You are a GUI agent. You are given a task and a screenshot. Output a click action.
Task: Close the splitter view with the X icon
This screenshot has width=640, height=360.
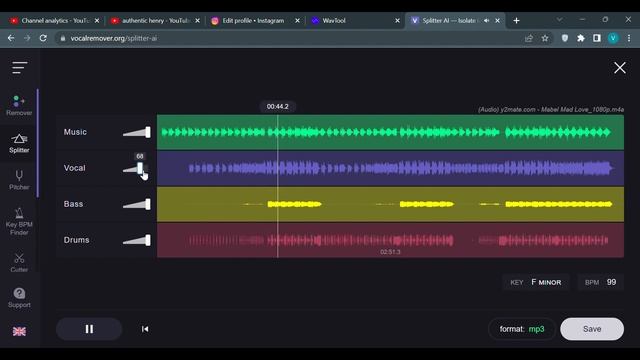tap(620, 68)
